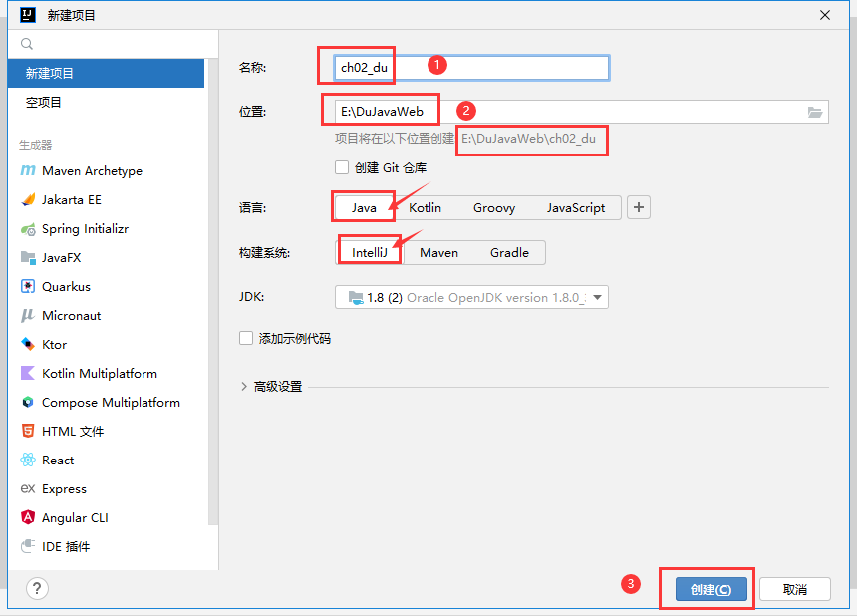Expand the 高级设置 section

[245, 387]
